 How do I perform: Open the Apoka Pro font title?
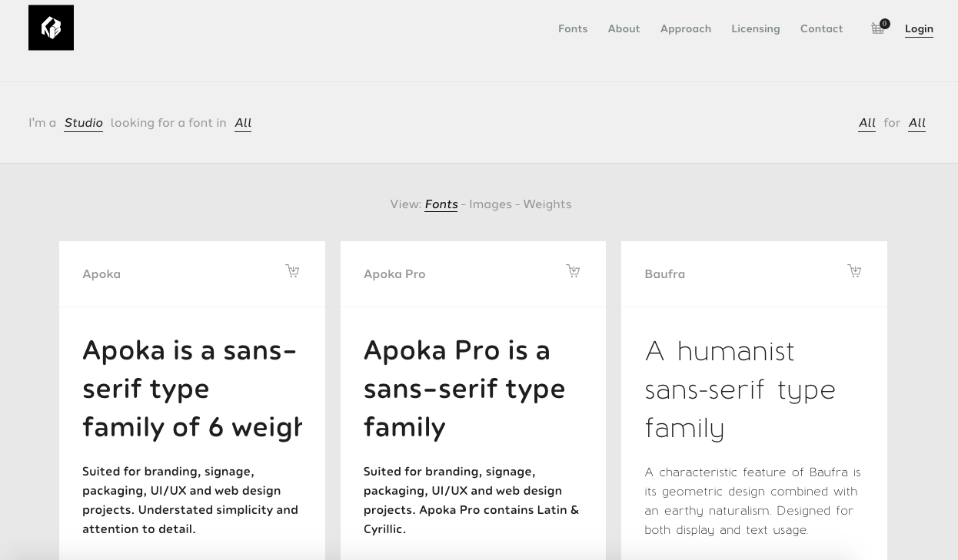[x=394, y=274]
